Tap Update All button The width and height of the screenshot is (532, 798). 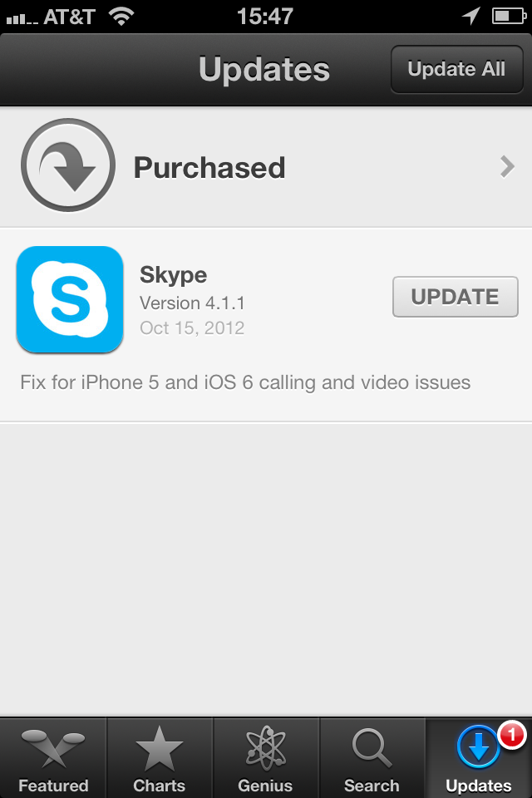[x=456, y=69]
